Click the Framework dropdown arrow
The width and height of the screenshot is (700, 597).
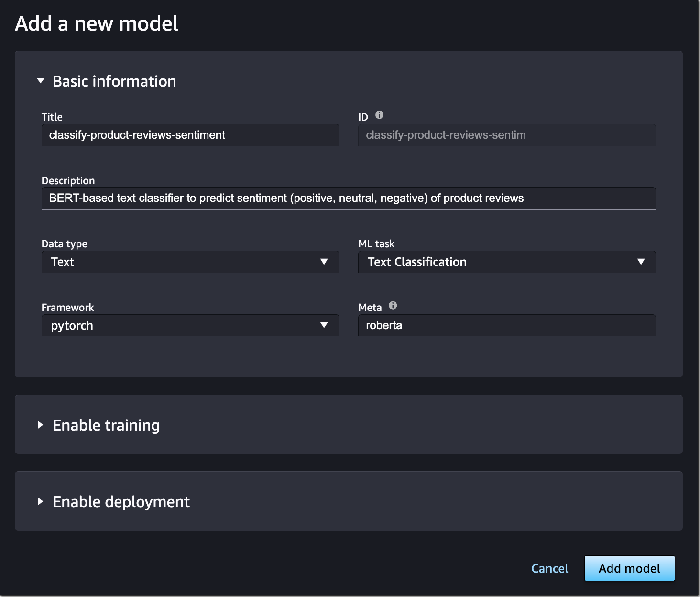click(x=324, y=325)
